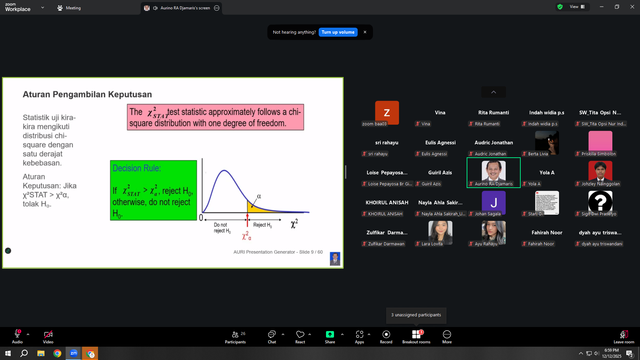Expand the Apps options arrow
640x360 pixels.
[x=369, y=334]
